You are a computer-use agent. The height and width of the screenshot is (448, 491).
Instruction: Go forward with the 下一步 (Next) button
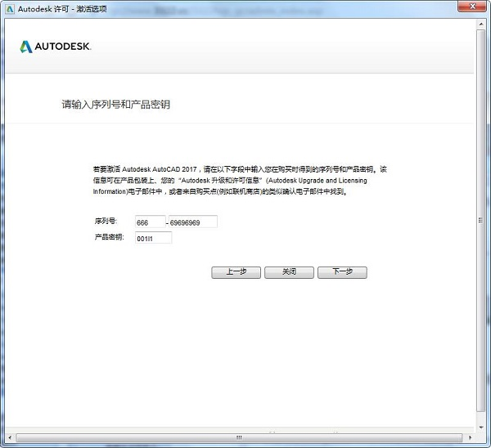pyautogui.click(x=342, y=272)
